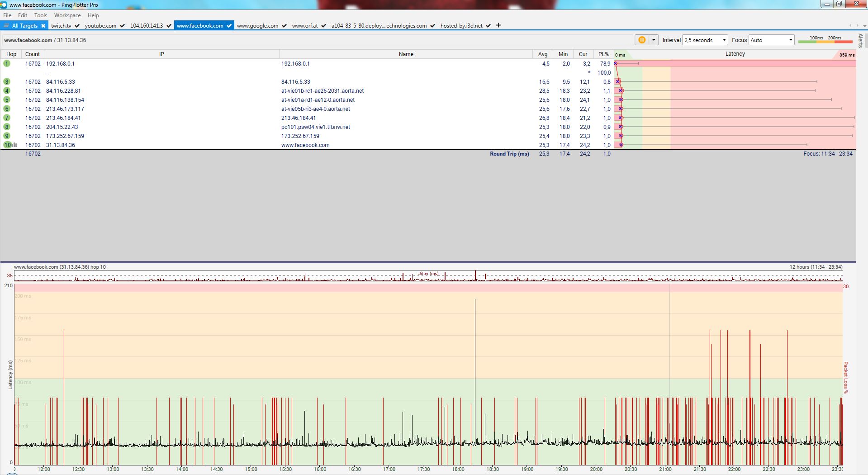This screenshot has width=868, height=475.
Task: Click the 100ms 200ms latency color scale
Action: [x=825, y=40]
